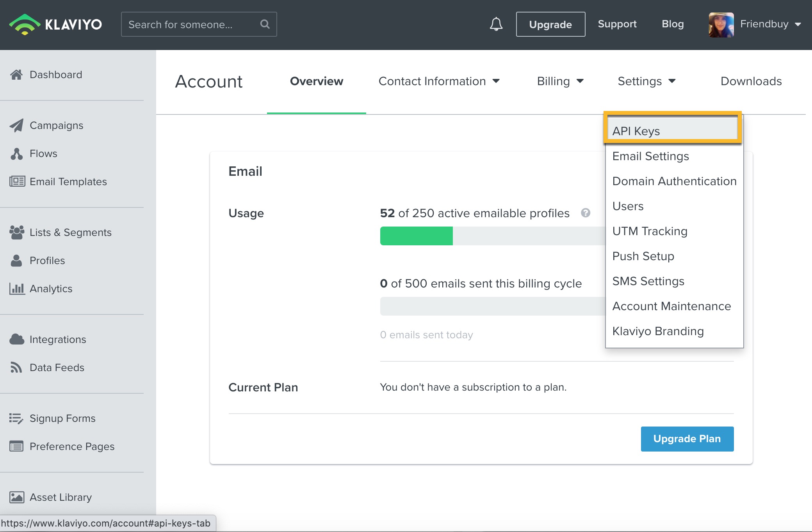
Task: Click the Profiles person icon
Action: click(16, 261)
